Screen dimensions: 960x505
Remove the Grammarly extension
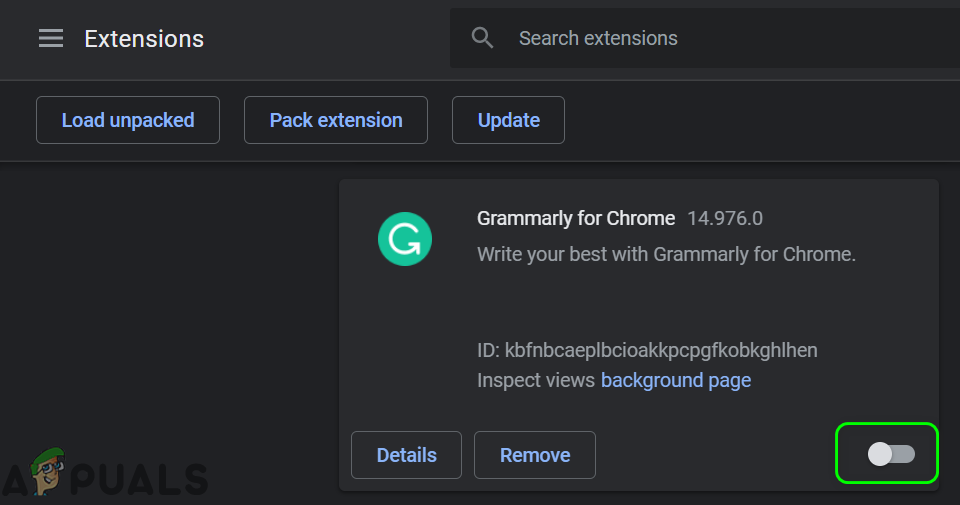535,455
